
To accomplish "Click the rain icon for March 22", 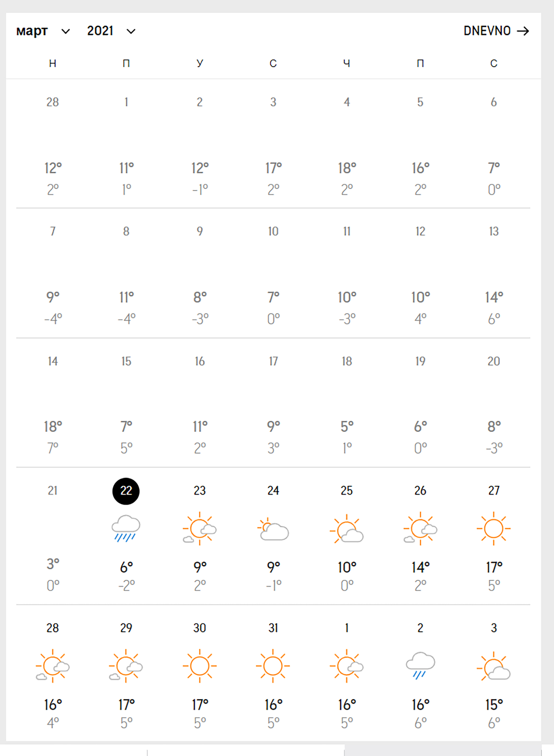I will (126, 528).
